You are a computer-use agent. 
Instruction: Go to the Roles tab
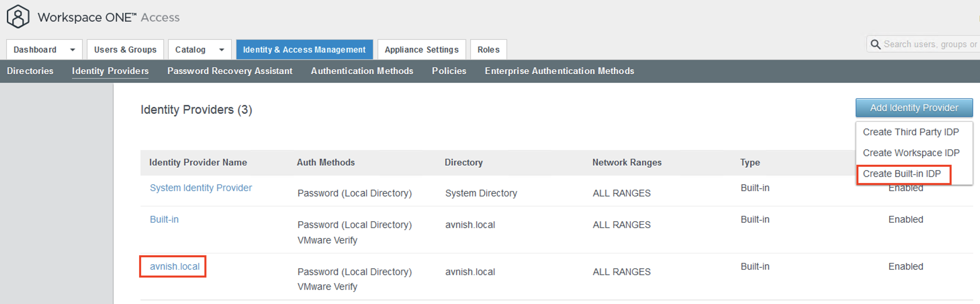pos(488,50)
